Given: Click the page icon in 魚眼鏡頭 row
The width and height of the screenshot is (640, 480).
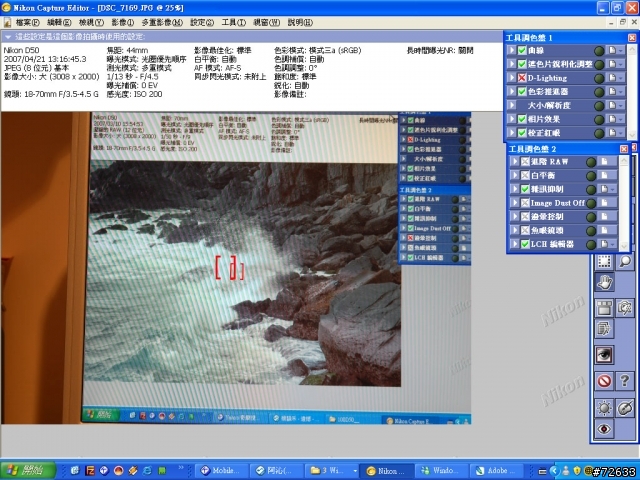Looking at the screenshot, I should click(x=604, y=231).
